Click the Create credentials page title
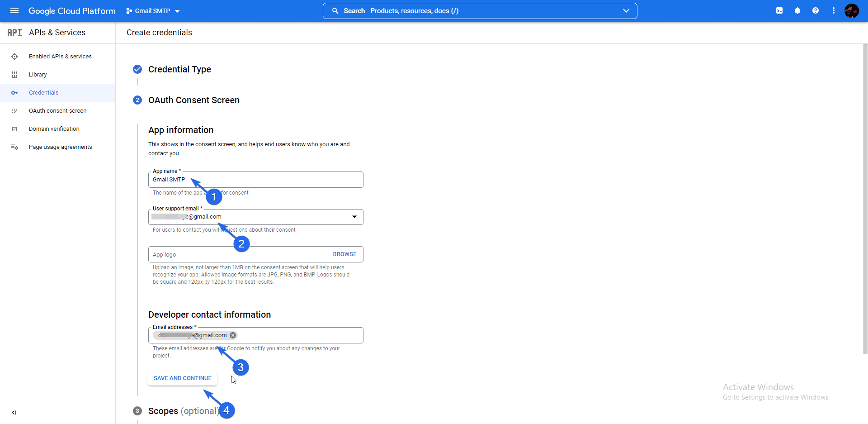The image size is (868, 424). [159, 33]
